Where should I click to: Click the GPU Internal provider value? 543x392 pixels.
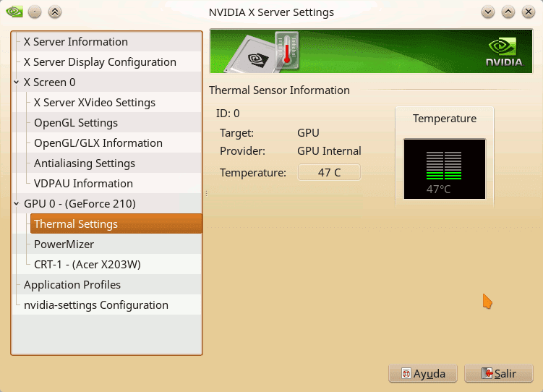click(329, 151)
